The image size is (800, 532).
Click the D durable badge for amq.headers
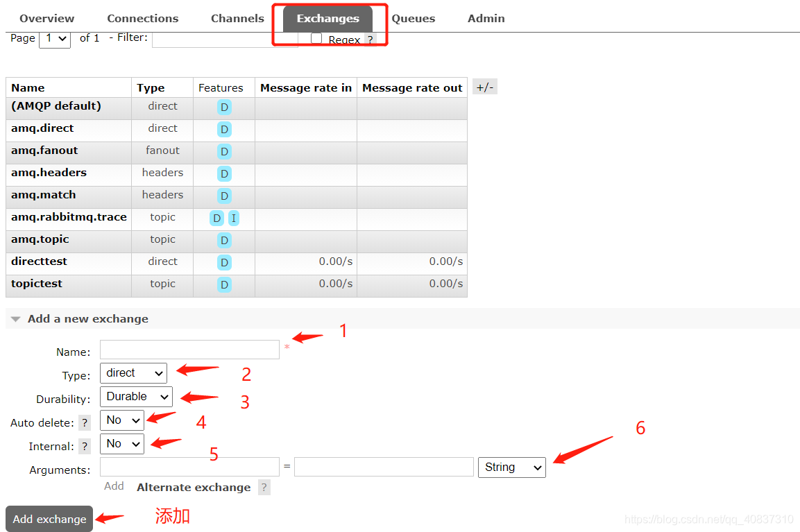[224, 174]
